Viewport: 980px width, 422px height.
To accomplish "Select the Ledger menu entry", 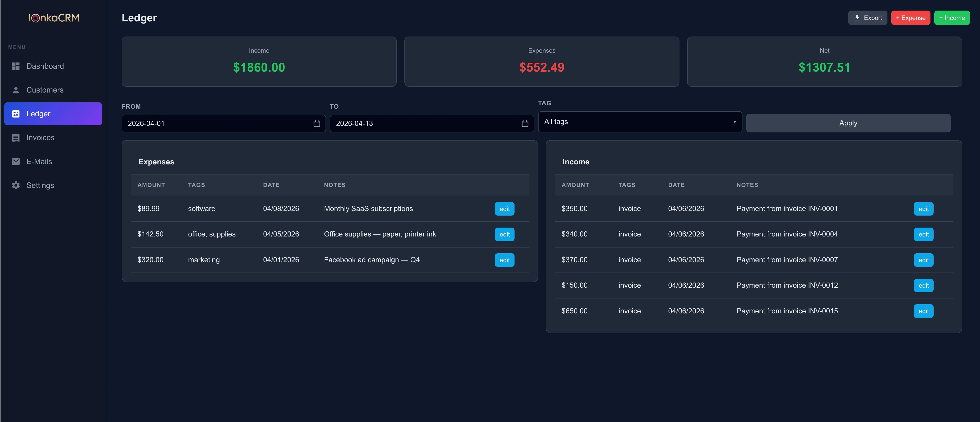I will pos(53,114).
